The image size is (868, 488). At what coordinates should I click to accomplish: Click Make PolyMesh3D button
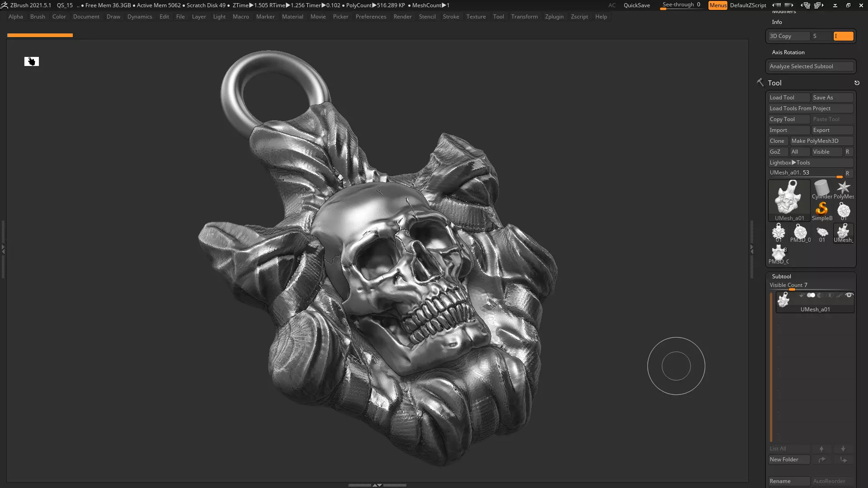pos(821,141)
